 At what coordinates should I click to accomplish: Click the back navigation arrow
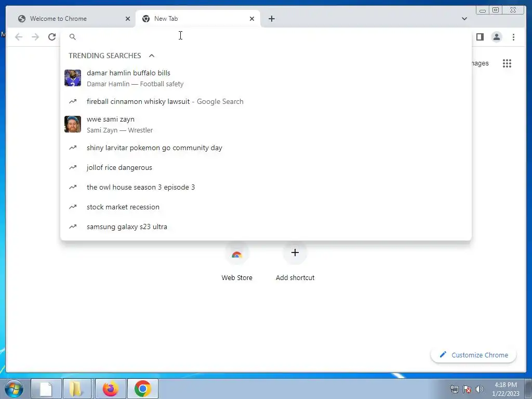[x=19, y=37]
